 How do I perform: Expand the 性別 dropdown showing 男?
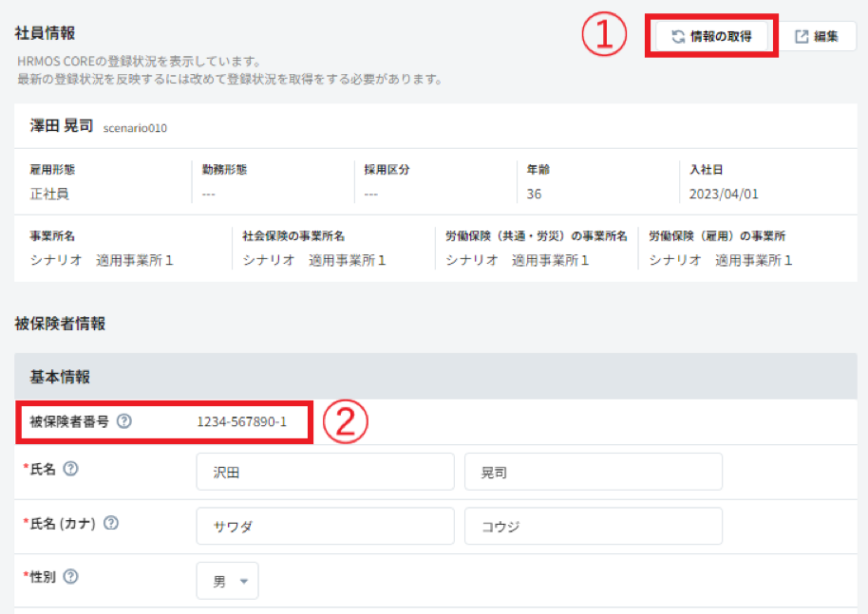click(x=227, y=582)
